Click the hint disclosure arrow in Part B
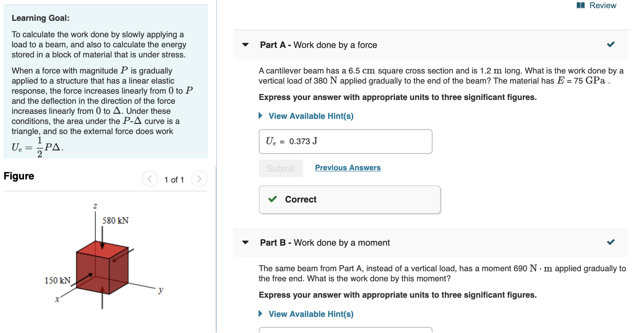 tap(260, 314)
